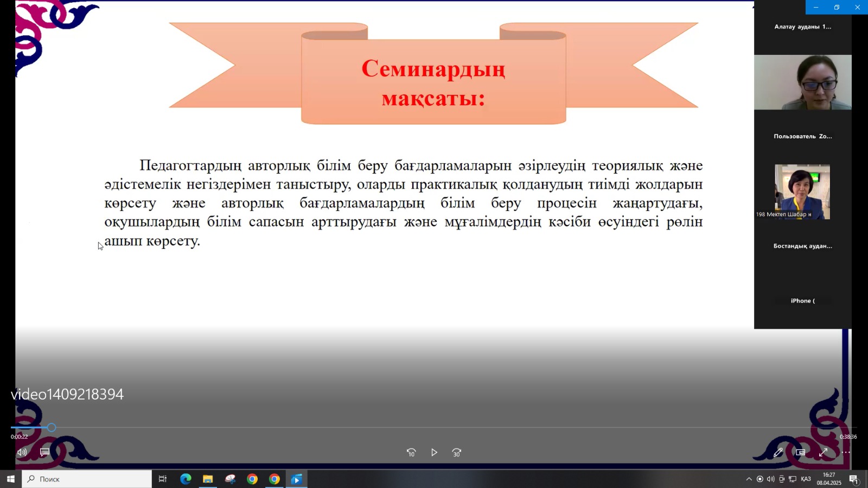Image resolution: width=868 pixels, height=488 pixels.
Task: Skip forward 30 seconds
Action: pyautogui.click(x=457, y=452)
